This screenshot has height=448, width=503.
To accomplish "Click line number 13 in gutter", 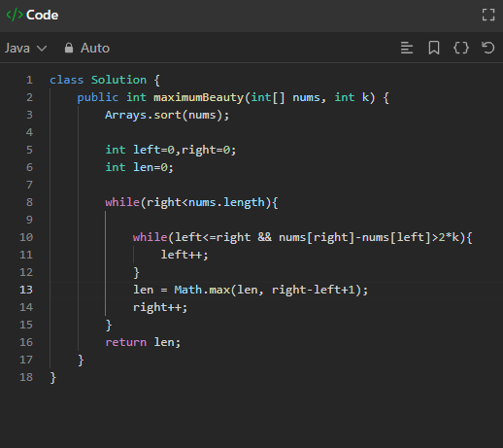I will point(26,290).
